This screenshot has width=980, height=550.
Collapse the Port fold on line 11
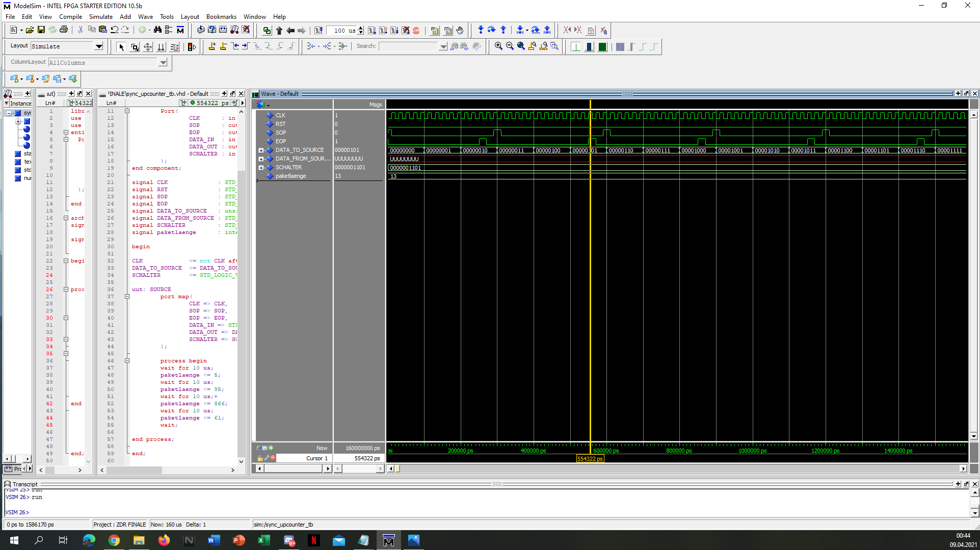point(127,111)
